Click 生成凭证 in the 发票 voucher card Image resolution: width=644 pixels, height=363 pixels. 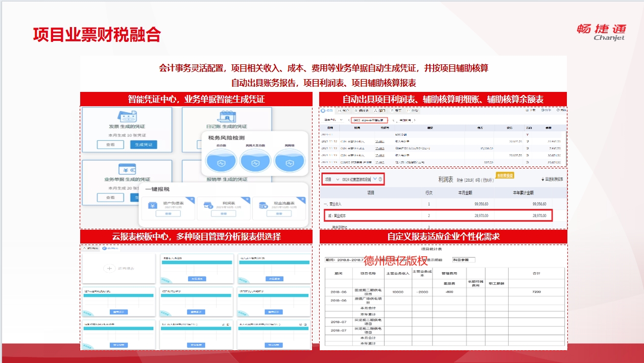tap(144, 144)
